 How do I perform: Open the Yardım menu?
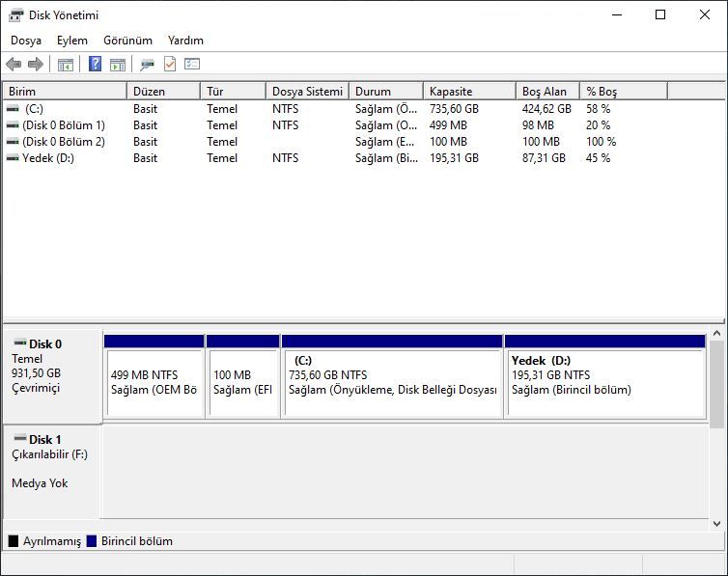coord(185,41)
